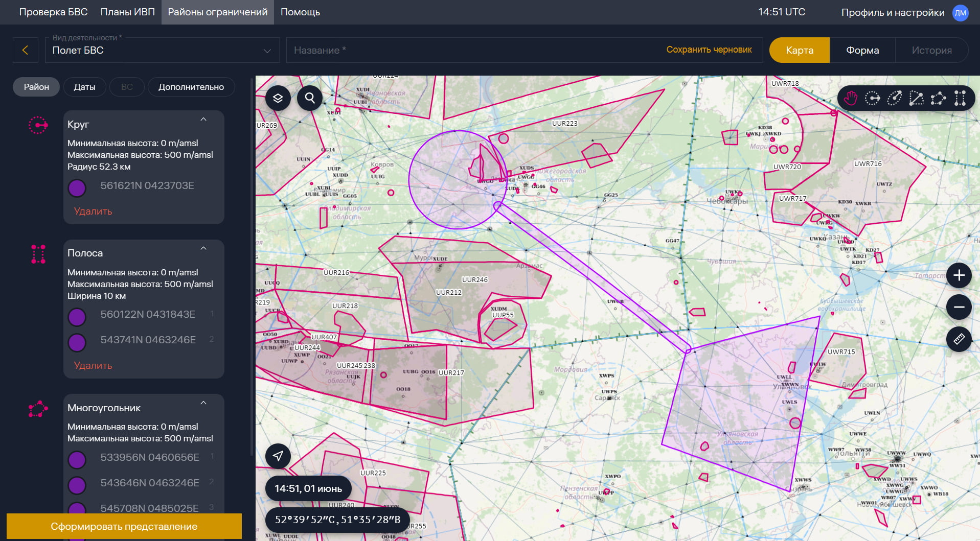
Task: Select the hand pan tool
Action: coord(851,98)
